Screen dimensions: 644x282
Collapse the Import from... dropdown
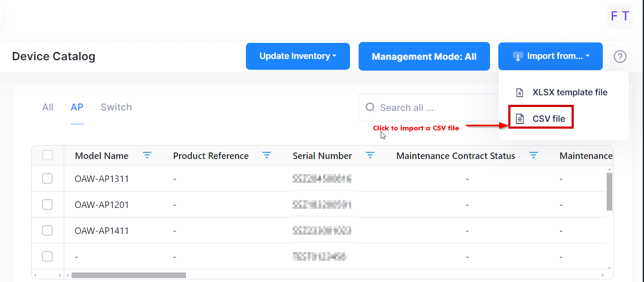coord(550,56)
